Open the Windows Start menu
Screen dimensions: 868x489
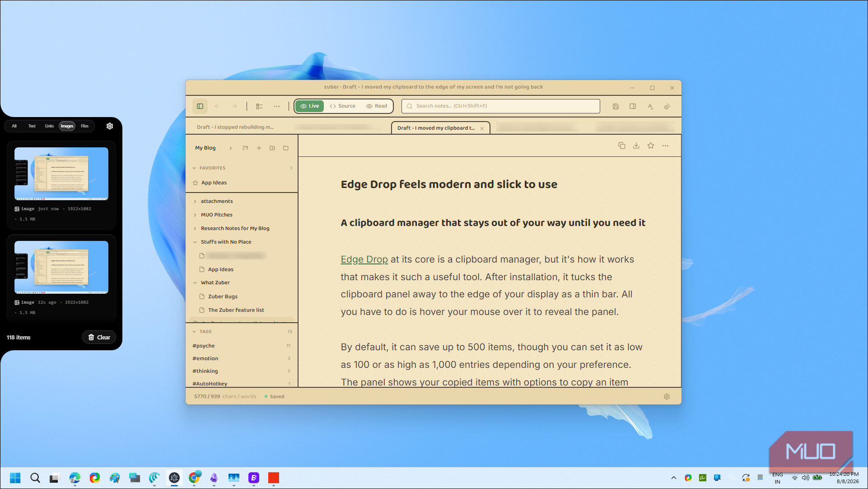click(x=15, y=478)
